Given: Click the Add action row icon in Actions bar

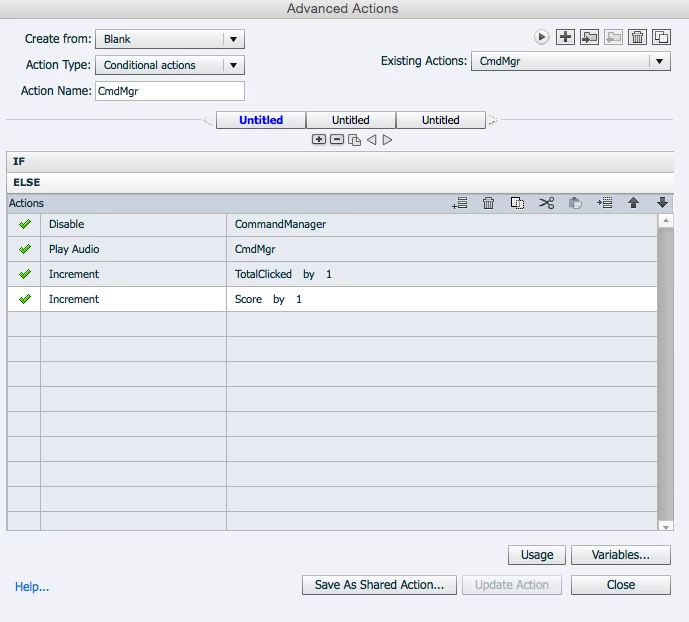Looking at the screenshot, I should click(460, 203).
